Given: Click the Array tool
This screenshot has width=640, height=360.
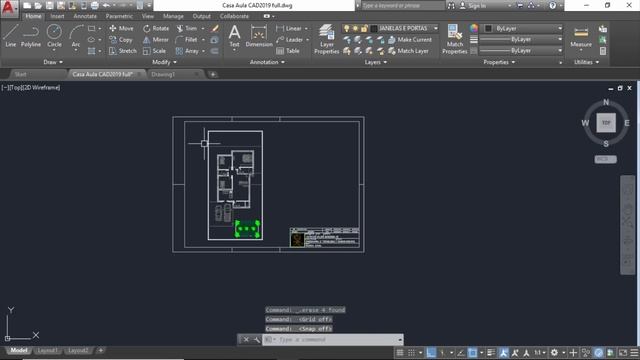Looking at the screenshot, I should (x=187, y=51).
